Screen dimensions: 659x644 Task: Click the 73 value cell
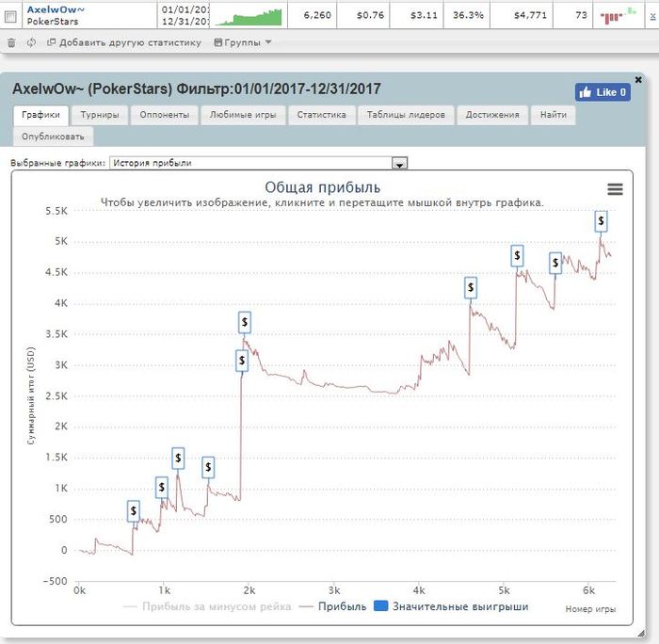click(x=573, y=16)
